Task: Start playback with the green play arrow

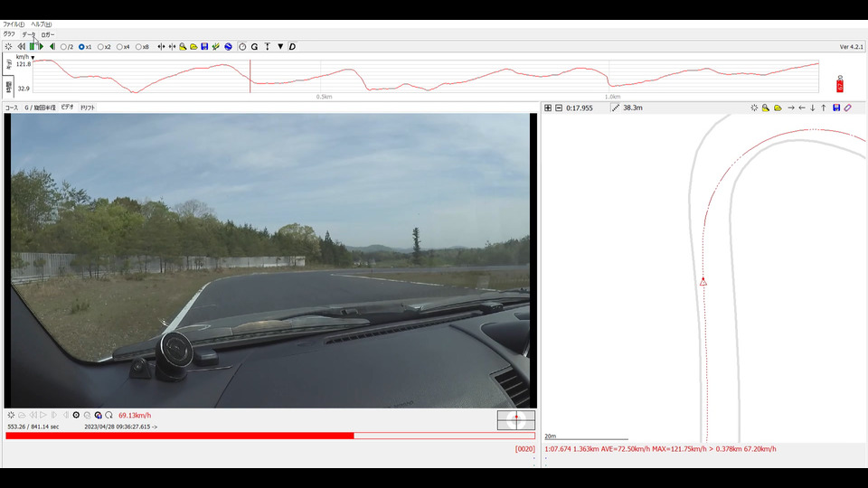Action: click(x=41, y=46)
